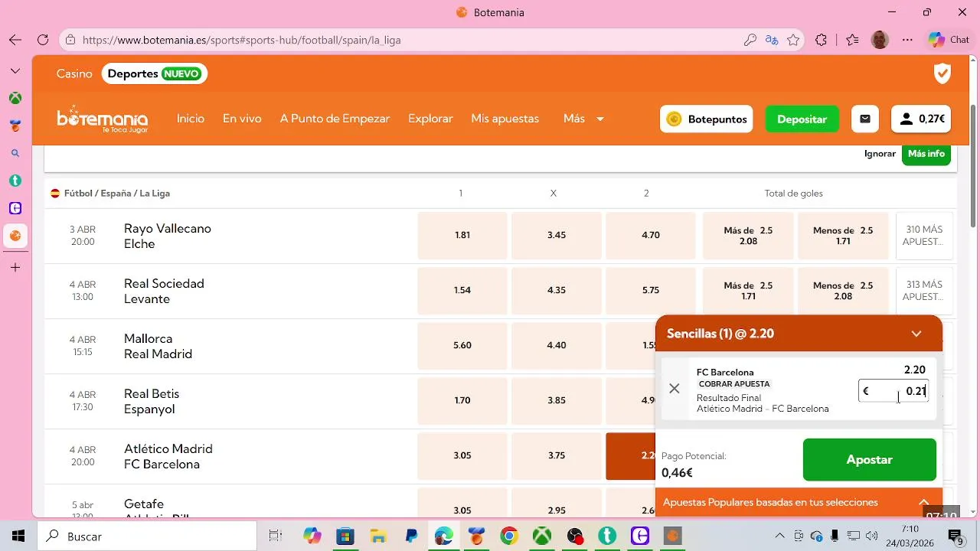Reload the page with refresh icon
980x551 pixels.
(x=43, y=40)
